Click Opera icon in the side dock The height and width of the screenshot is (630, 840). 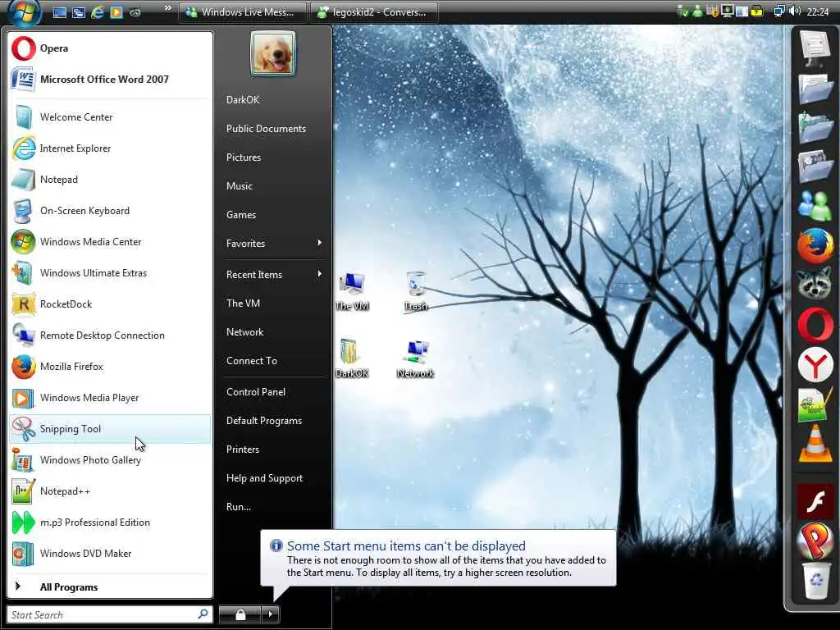pos(815,325)
